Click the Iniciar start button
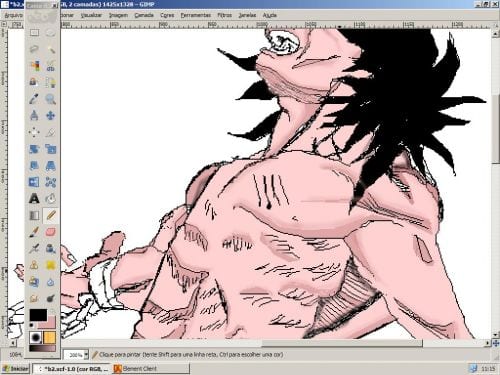 (x=15, y=369)
